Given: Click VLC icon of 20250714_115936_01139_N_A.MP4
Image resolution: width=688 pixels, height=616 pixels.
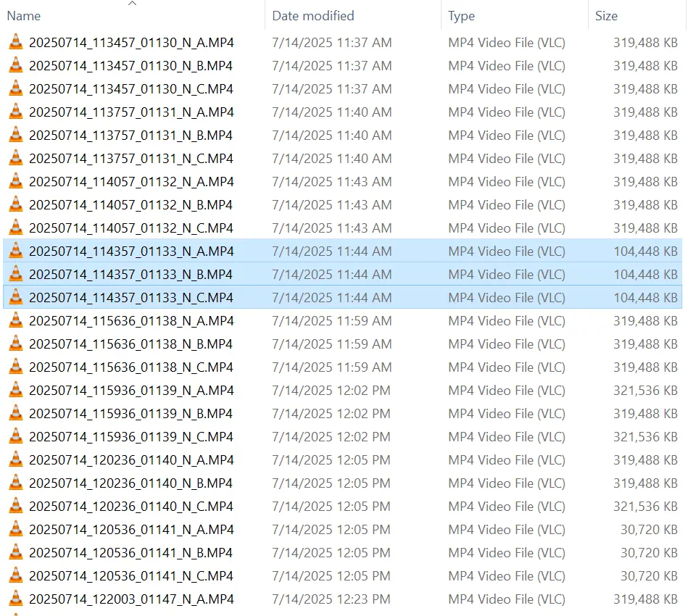Looking at the screenshot, I should [x=16, y=391].
